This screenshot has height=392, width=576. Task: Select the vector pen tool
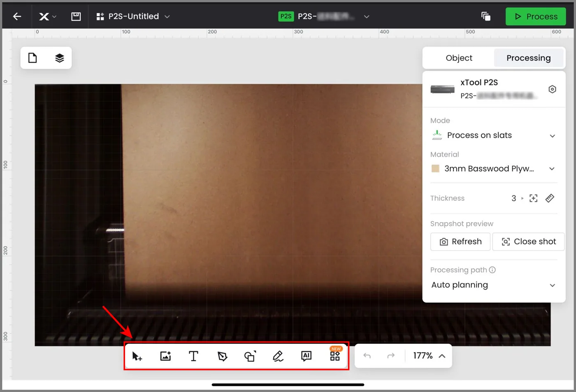tap(222, 356)
